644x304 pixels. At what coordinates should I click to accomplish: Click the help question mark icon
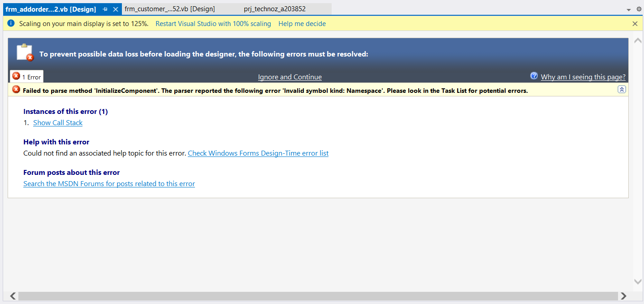534,76
